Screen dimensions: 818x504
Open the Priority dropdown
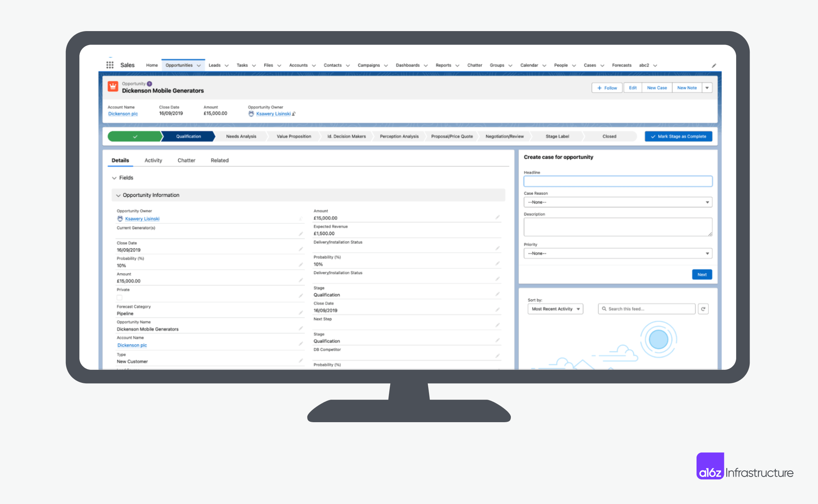[618, 253]
